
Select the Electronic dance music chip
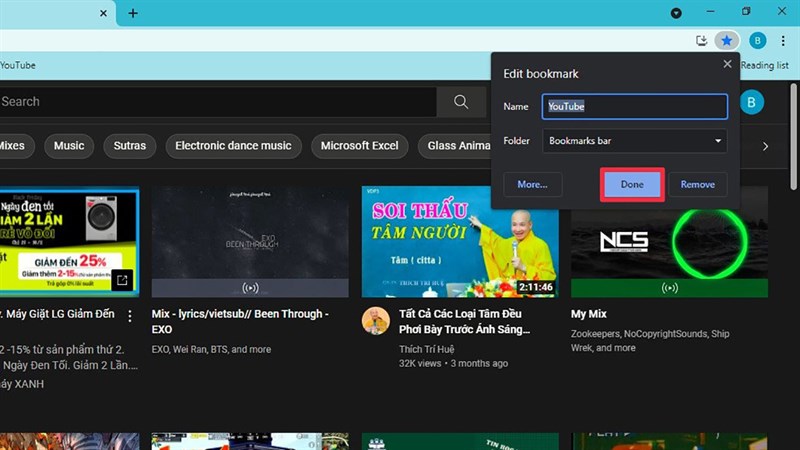click(x=233, y=146)
